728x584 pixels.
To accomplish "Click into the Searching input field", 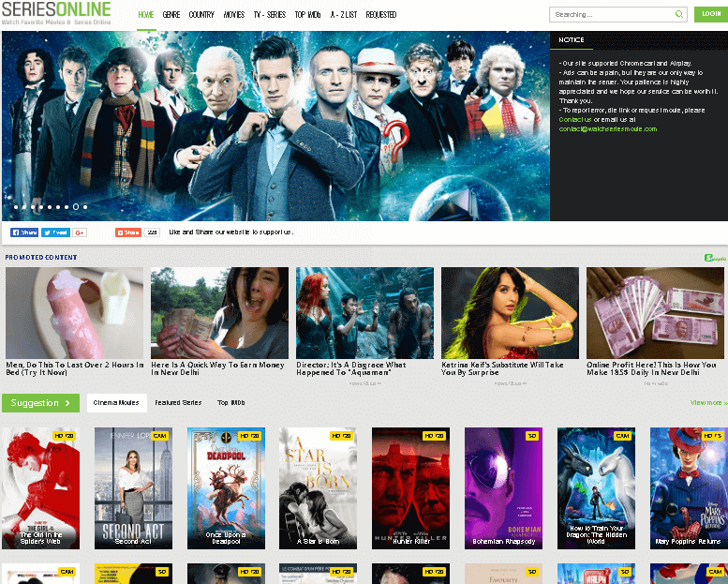I will (611, 14).
